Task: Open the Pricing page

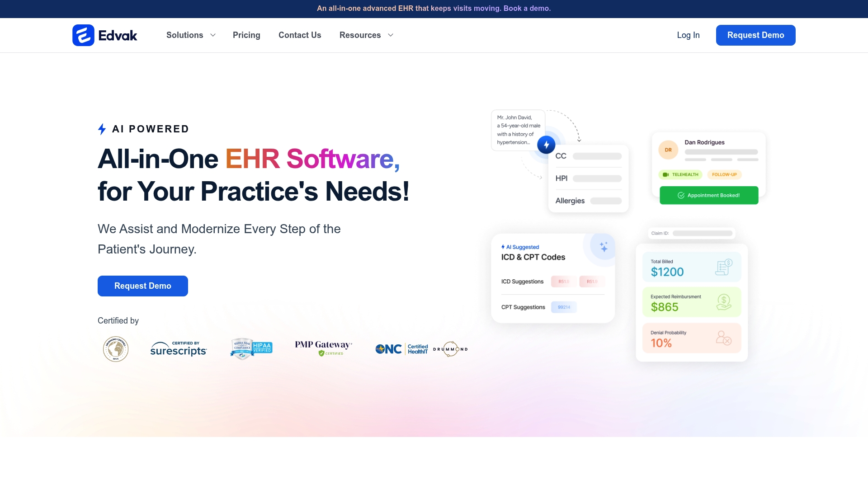Action: tap(246, 35)
